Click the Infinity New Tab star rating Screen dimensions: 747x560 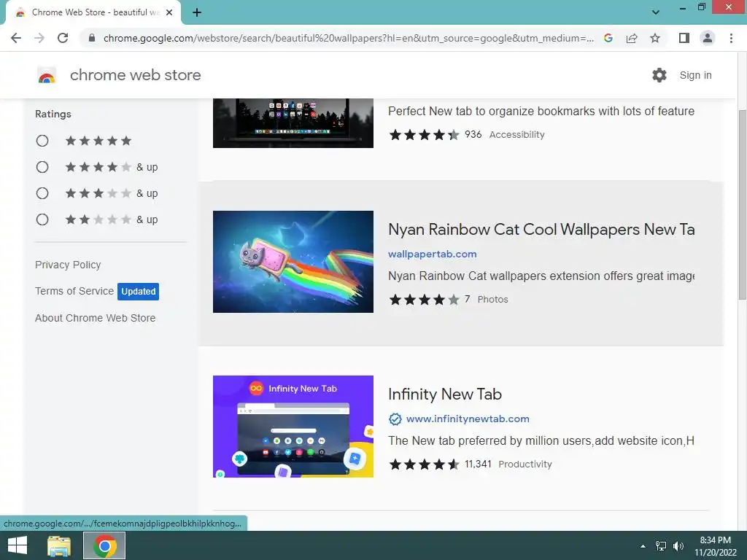(424, 464)
